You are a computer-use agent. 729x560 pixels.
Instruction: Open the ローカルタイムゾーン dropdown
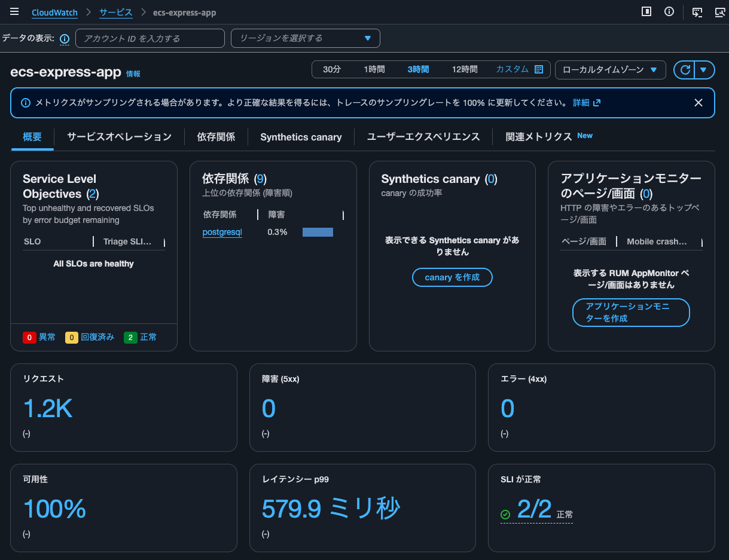pyautogui.click(x=610, y=69)
